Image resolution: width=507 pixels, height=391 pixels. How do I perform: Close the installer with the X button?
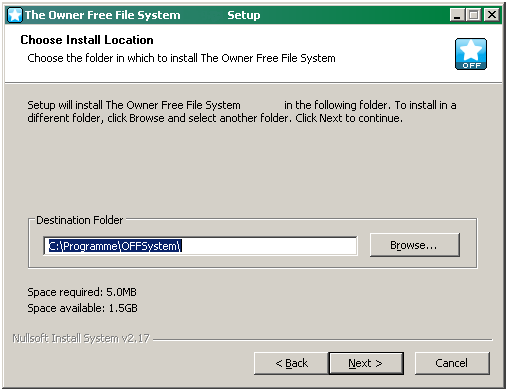tap(492, 15)
